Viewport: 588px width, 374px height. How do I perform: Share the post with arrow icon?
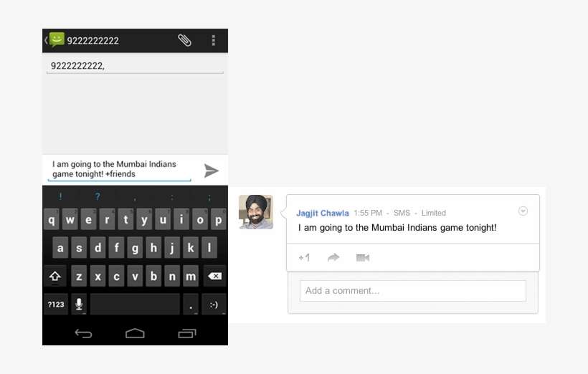[x=333, y=257]
